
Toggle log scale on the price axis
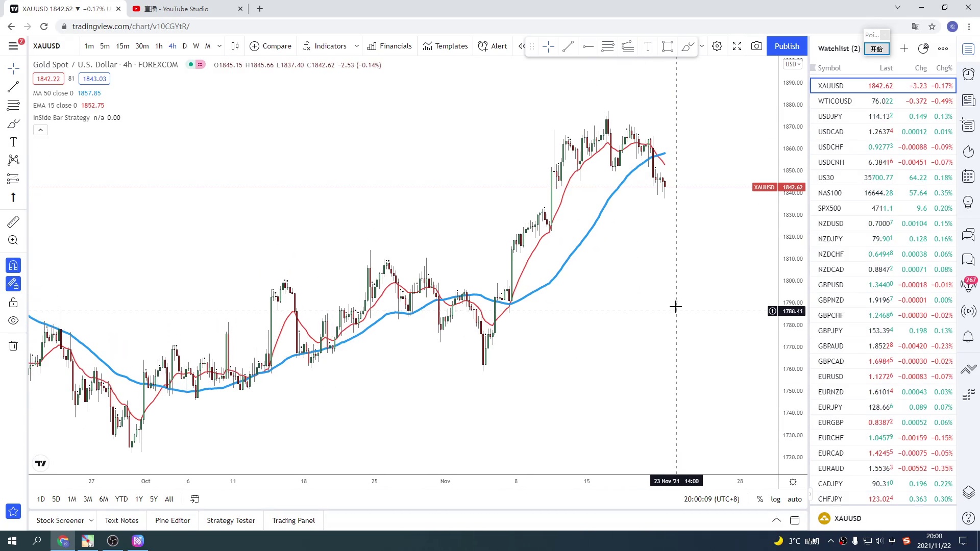pyautogui.click(x=775, y=499)
